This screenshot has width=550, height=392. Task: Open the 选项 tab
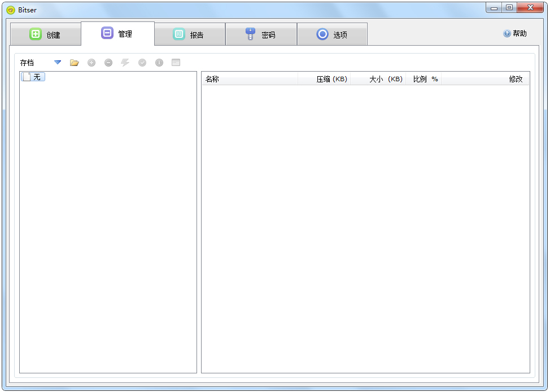point(332,34)
